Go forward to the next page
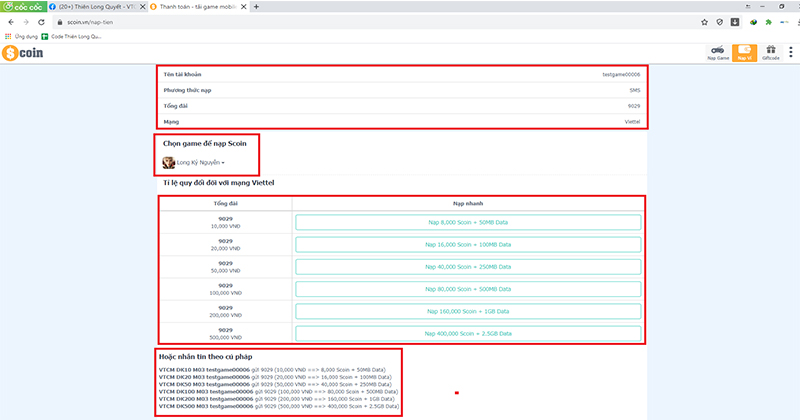800x420 pixels. click(x=26, y=22)
